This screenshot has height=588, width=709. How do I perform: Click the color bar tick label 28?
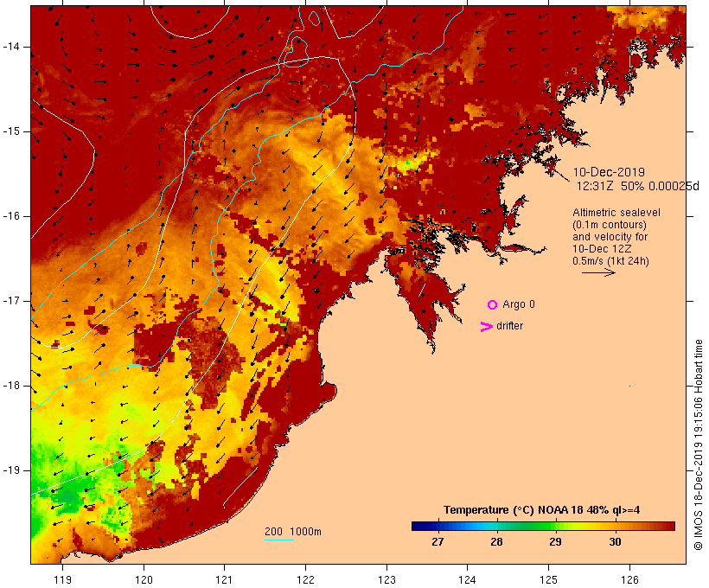pos(496,541)
